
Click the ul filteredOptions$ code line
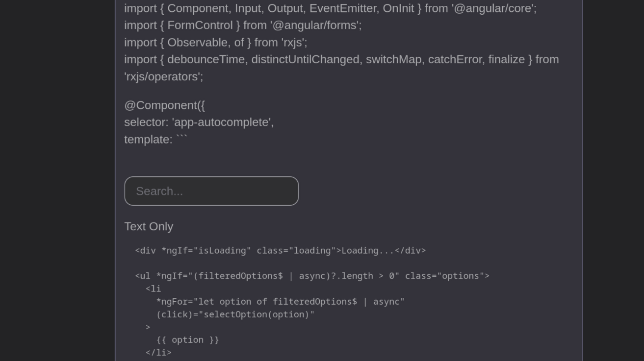(312, 276)
